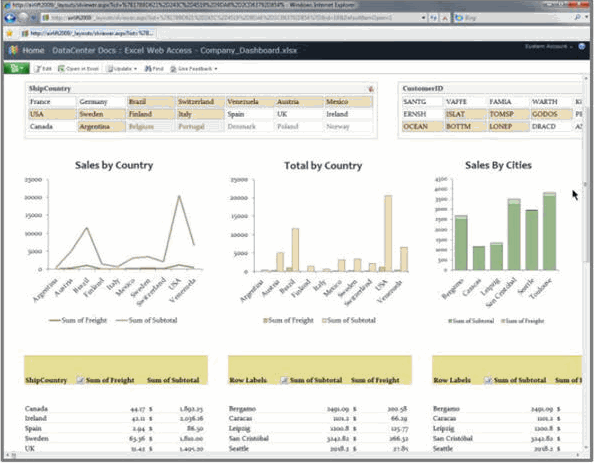The width and height of the screenshot is (594, 463).
Task: Open the Favorites star in Internet Explorer
Action: point(10,33)
